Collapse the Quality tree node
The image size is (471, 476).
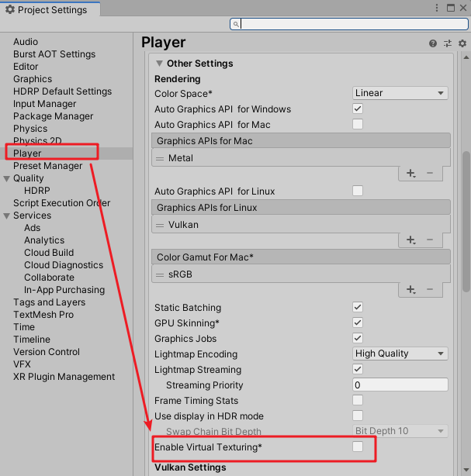coord(7,178)
